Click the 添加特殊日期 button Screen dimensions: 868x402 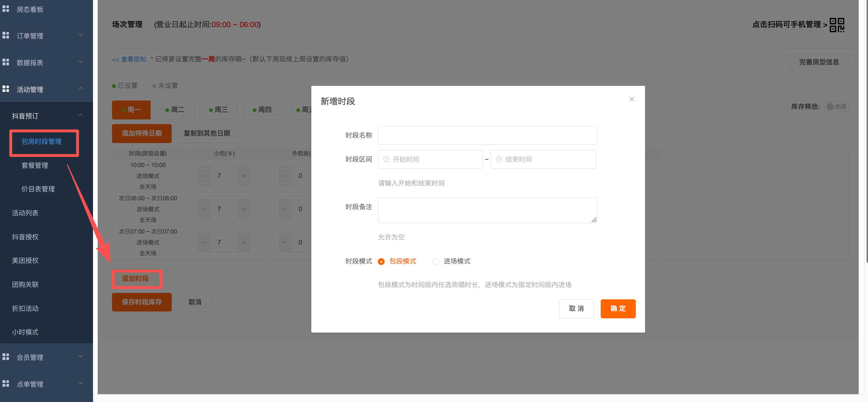point(142,133)
